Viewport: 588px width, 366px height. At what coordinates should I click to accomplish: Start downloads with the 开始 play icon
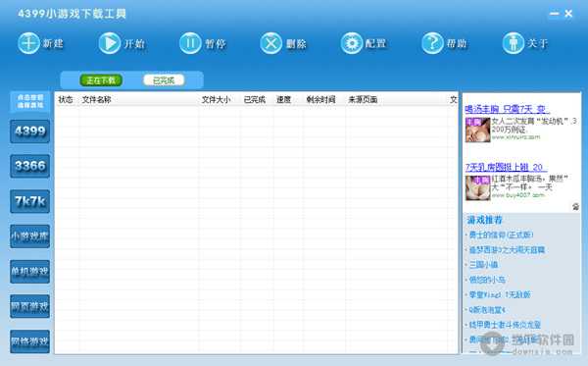click(x=110, y=43)
